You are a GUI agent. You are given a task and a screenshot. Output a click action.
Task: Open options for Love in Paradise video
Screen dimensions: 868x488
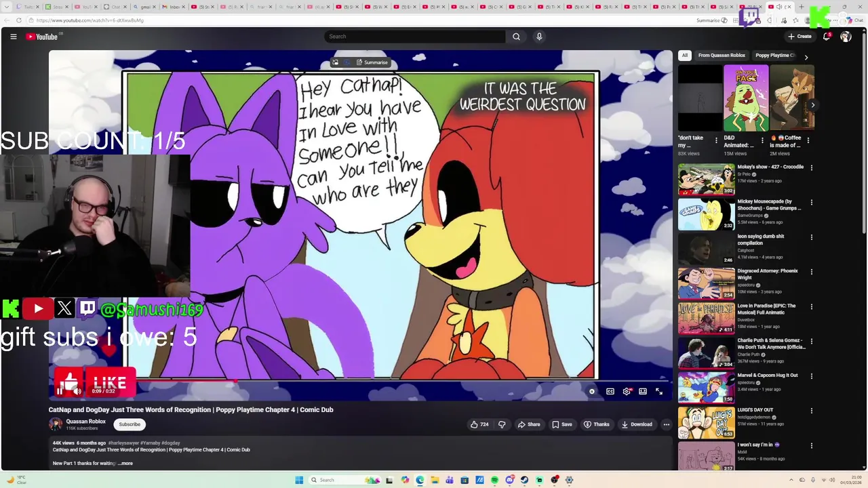click(812, 306)
